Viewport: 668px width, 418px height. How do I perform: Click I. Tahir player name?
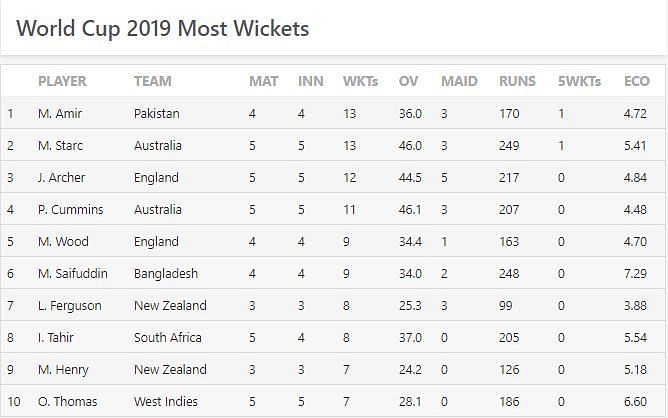tap(55, 337)
